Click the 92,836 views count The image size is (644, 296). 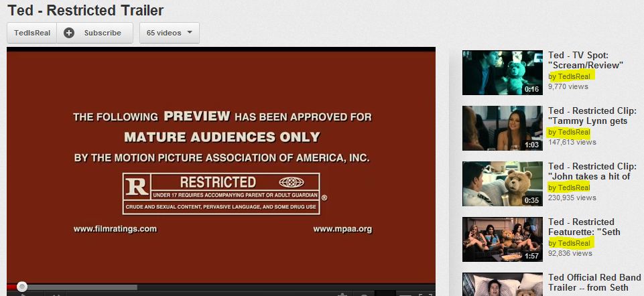570,253
